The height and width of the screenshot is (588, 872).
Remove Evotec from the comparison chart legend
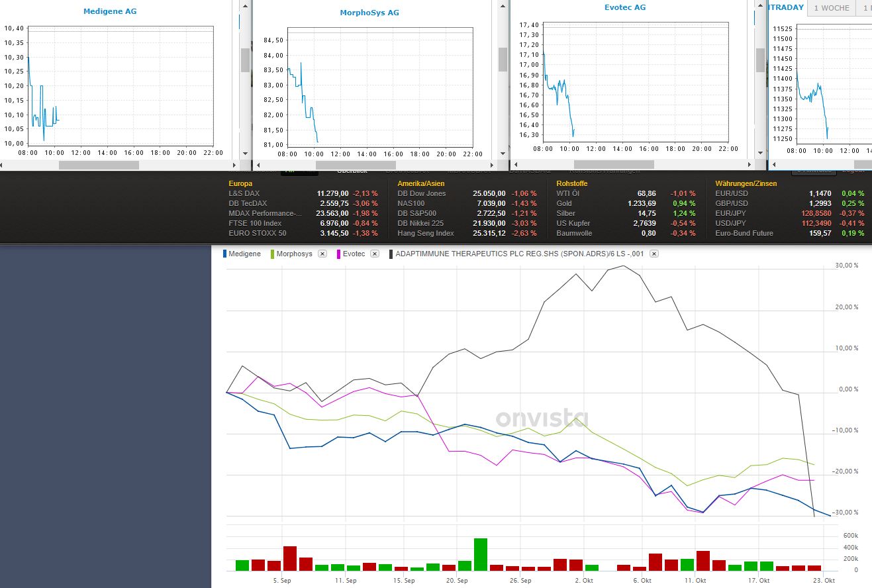(x=375, y=254)
